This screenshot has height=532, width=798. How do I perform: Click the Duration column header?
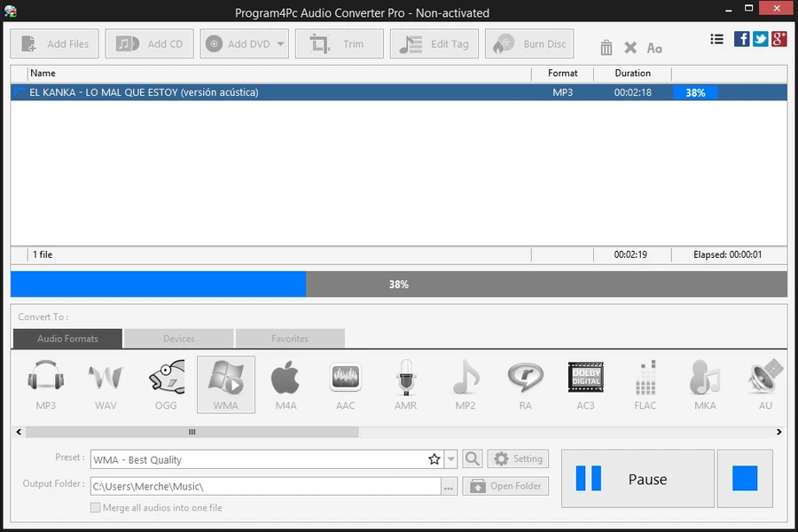tap(632, 74)
